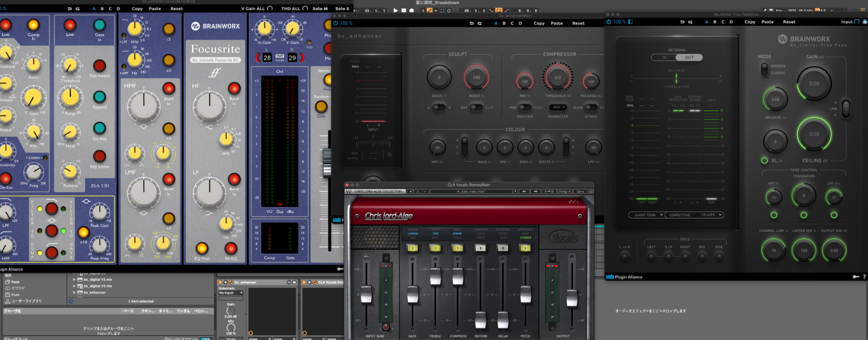Click Setup A in CLA Vocals toolbar

(x=564, y=191)
